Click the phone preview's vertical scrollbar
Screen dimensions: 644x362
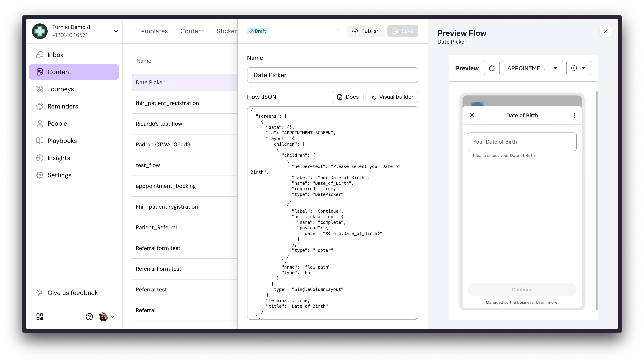(597, 200)
